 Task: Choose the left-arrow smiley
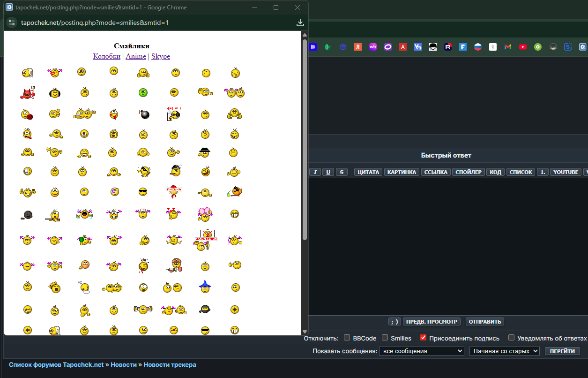[27, 330]
